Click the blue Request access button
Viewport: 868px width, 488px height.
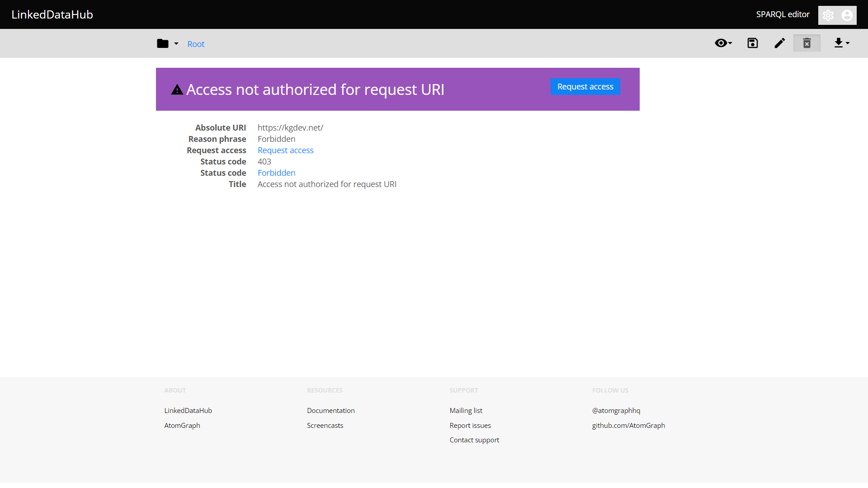(585, 86)
